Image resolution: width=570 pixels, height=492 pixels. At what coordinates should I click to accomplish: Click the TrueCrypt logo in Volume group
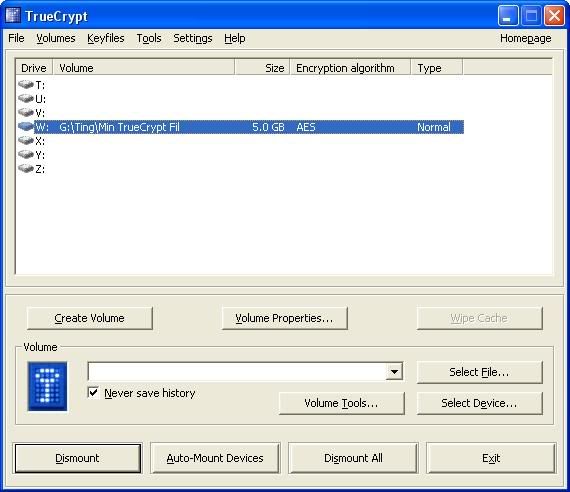click(47, 386)
